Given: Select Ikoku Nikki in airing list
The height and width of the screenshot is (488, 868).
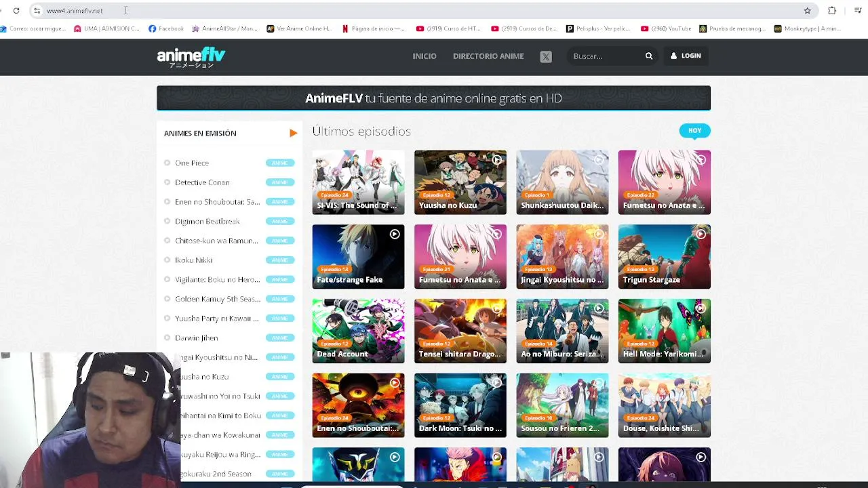Looking at the screenshot, I should 194,260.
